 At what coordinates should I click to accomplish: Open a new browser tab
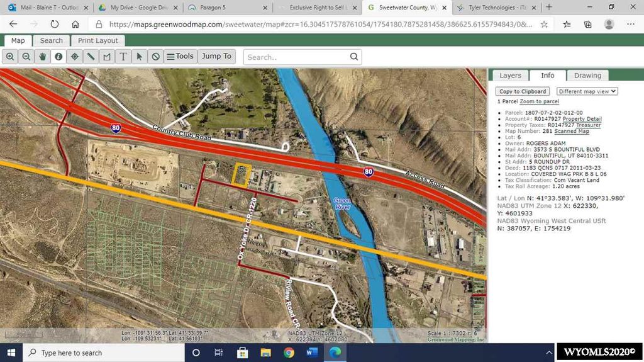point(549,7)
